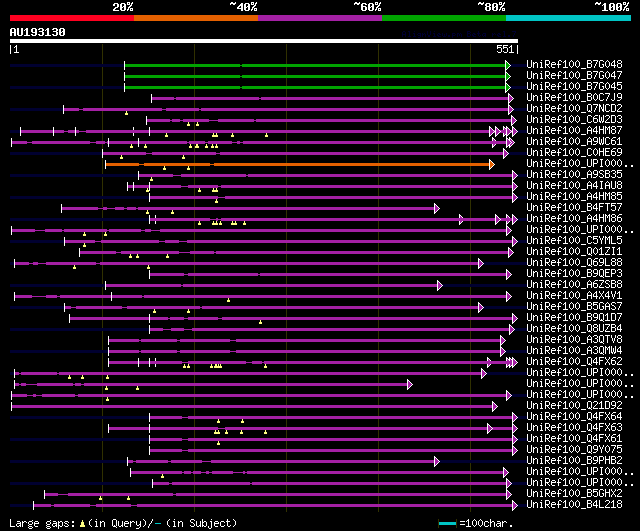This screenshot has height=531, width=640.
Task: Select the UniRef100_C5YML5 label
Action: click(x=574, y=241)
